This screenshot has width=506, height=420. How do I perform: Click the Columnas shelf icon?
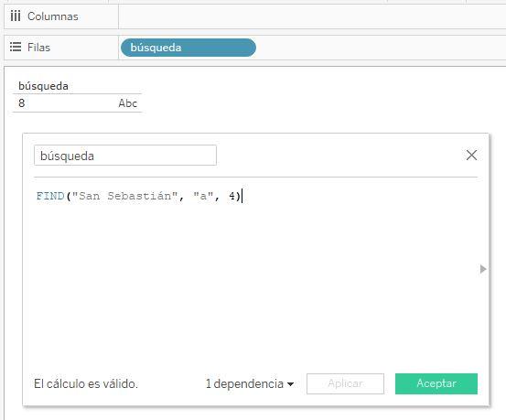pyautogui.click(x=16, y=16)
